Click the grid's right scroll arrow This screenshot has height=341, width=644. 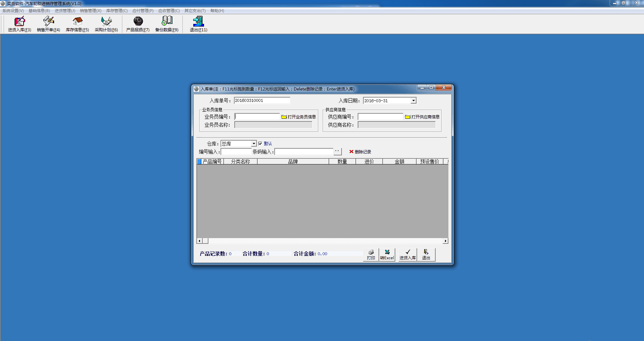[445, 241]
